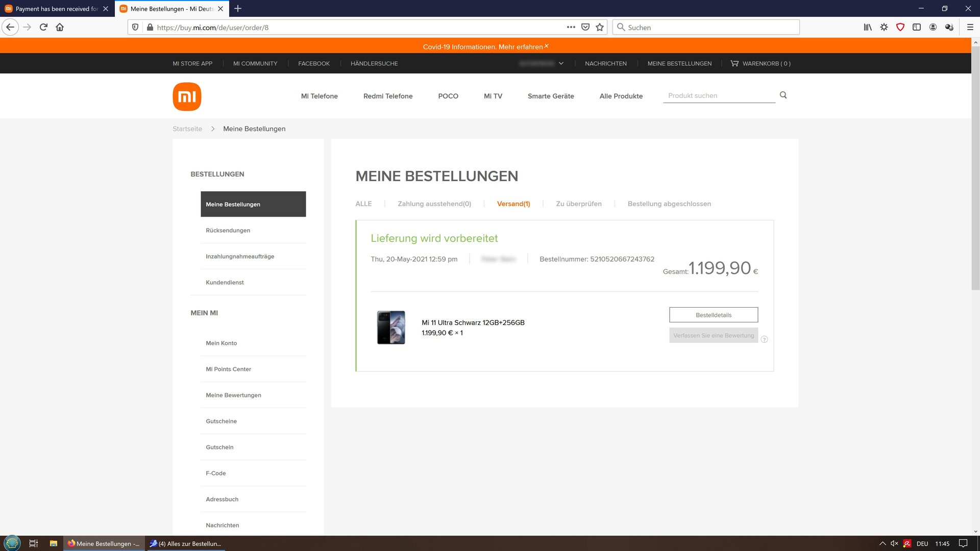Viewport: 980px width, 551px height.
Task: Open the page actions three-dot menu
Action: 571,27
